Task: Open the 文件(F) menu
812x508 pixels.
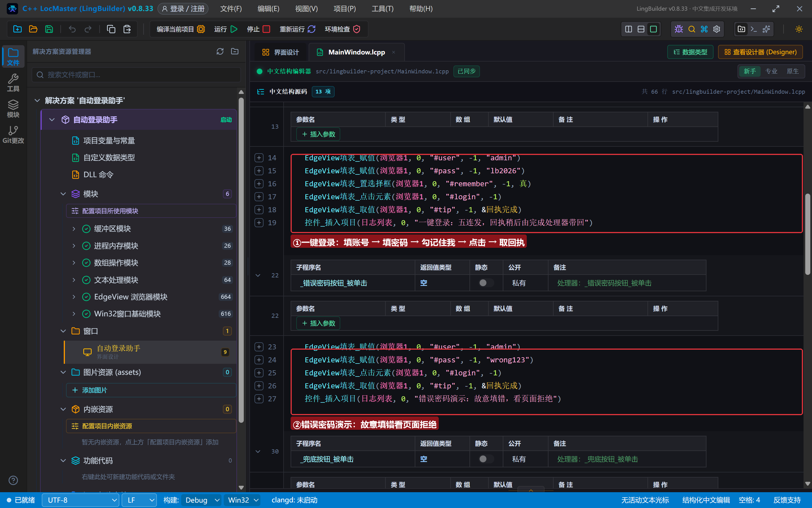Action: coord(231,9)
